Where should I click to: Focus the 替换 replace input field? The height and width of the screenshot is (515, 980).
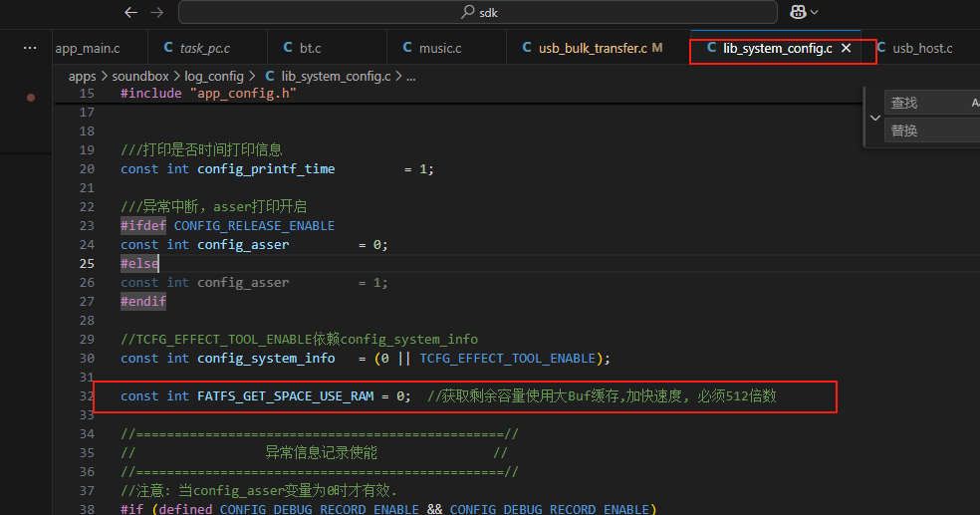[x=932, y=130]
